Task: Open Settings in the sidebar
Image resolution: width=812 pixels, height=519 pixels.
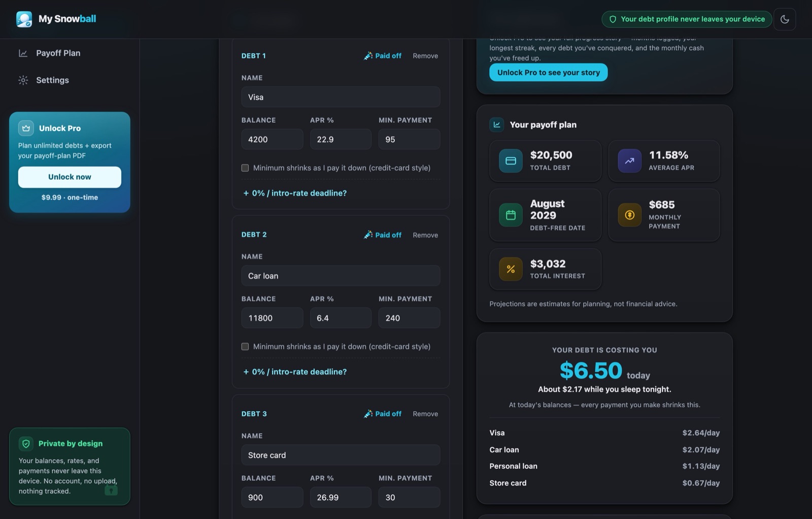Action: click(70, 80)
